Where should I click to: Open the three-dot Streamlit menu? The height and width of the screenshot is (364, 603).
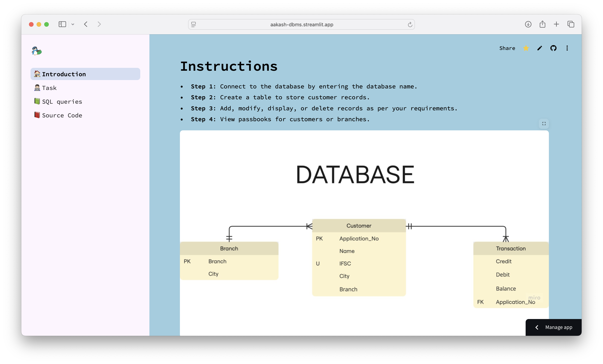pyautogui.click(x=567, y=48)
